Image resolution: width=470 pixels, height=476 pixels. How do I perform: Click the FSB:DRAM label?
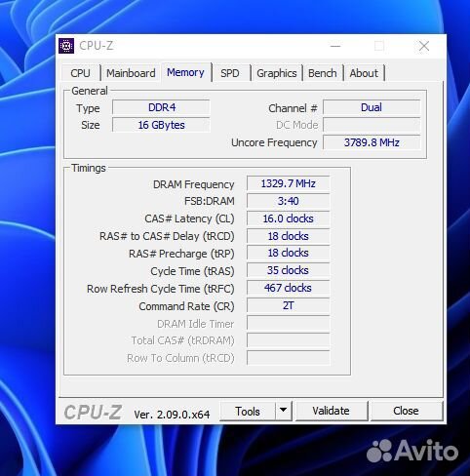[210, 201]
